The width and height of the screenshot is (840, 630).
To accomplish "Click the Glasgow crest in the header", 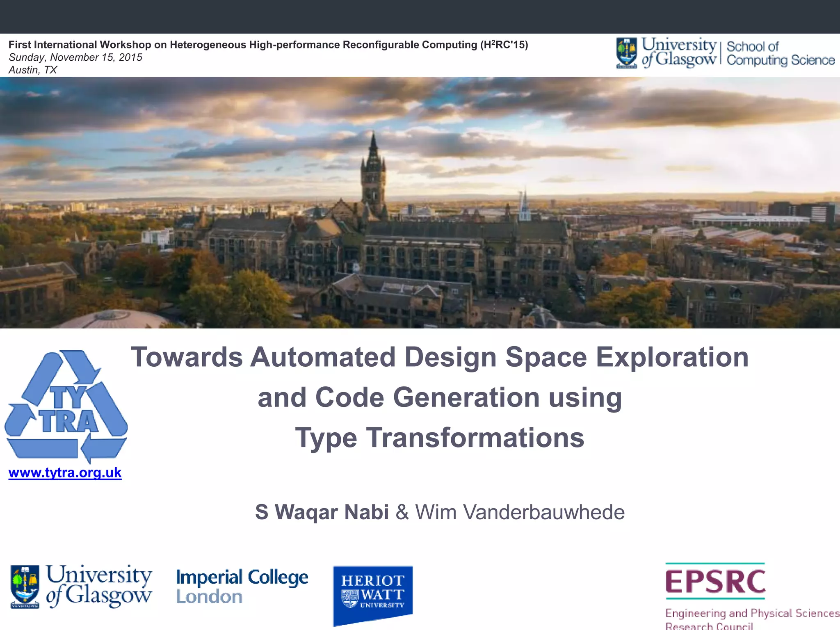I will click(626, 53).
